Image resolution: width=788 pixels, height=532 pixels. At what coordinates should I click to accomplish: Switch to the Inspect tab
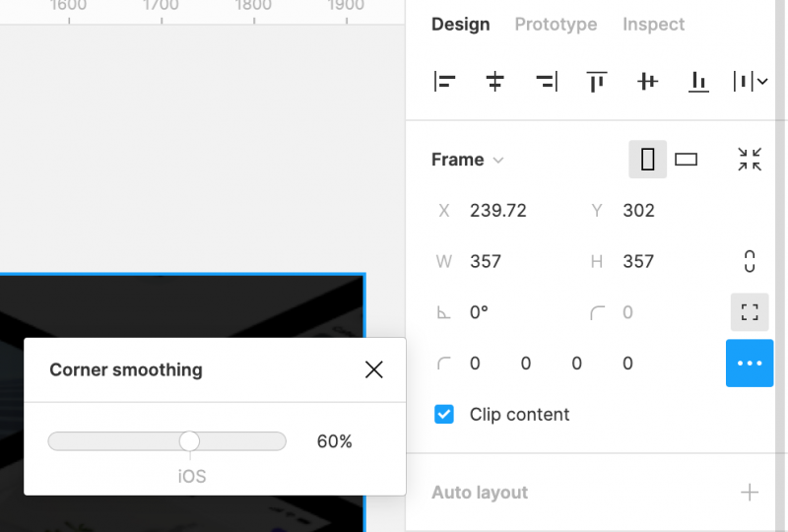click(653, 25)
